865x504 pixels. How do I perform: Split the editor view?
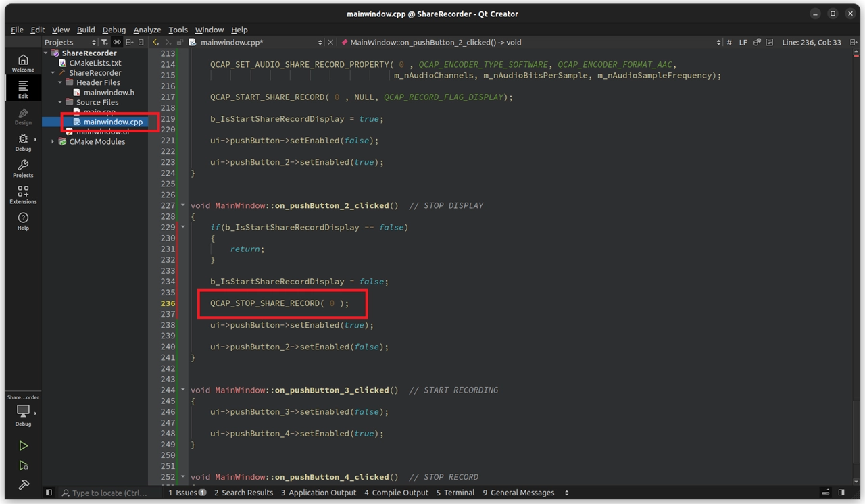click(x=854, y=42)
